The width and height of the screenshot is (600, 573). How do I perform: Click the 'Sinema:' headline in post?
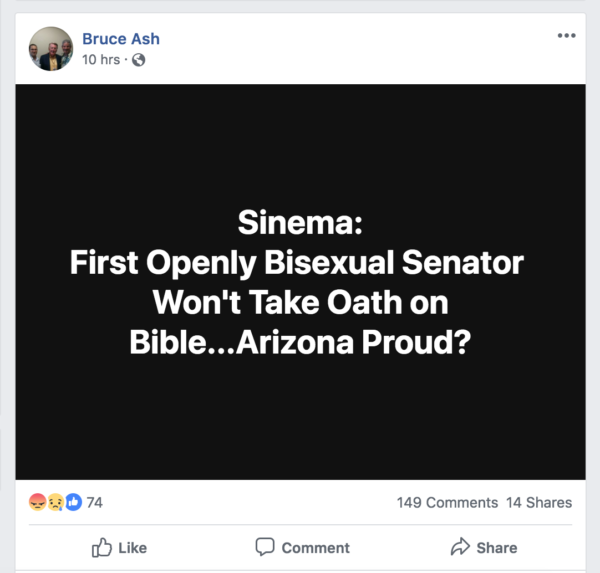(300, 222)
